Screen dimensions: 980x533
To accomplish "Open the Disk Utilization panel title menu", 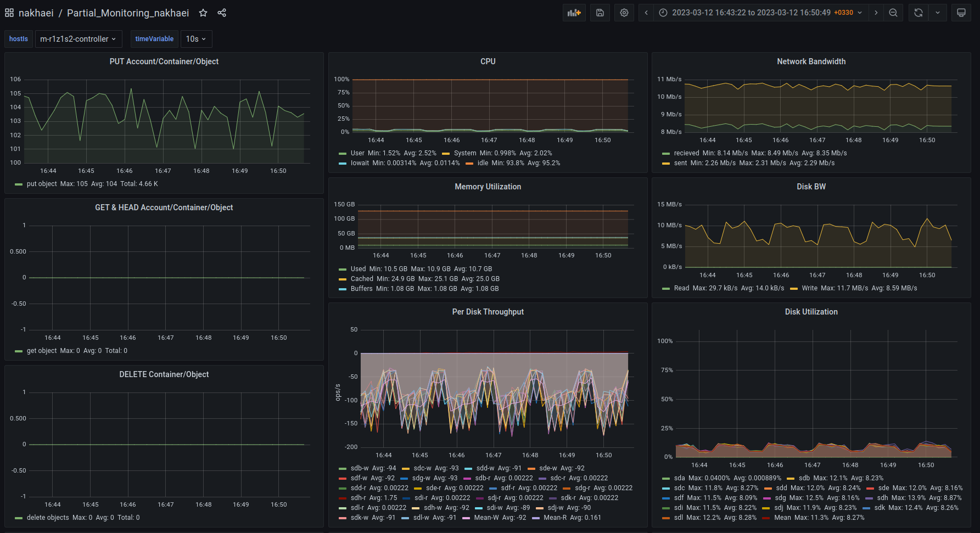I will click(x=811, y=312).
